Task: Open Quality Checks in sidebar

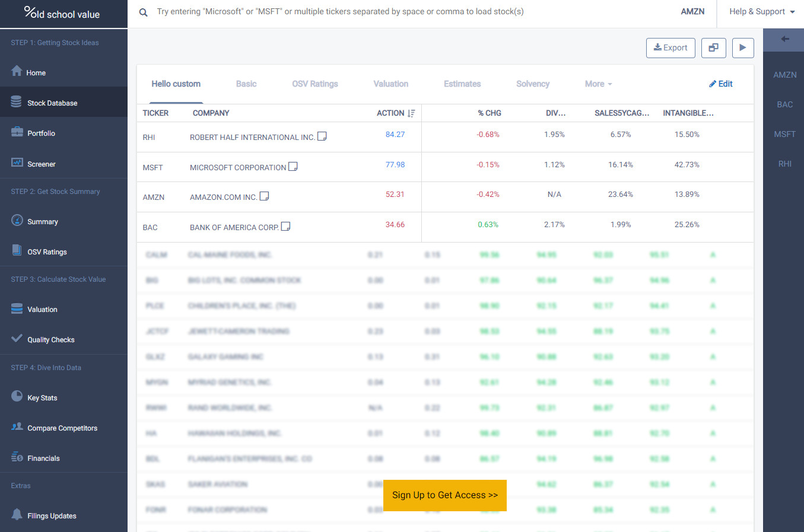Action: pos(63,339)
